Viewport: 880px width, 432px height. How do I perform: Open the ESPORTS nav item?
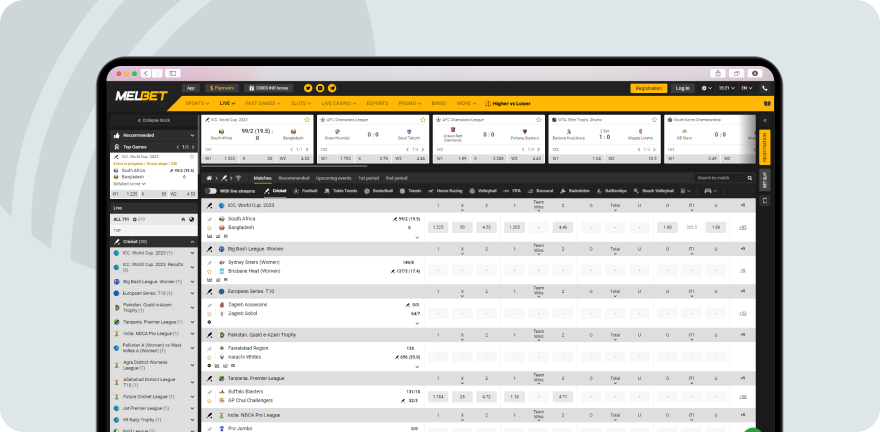[x=377, y=103]
